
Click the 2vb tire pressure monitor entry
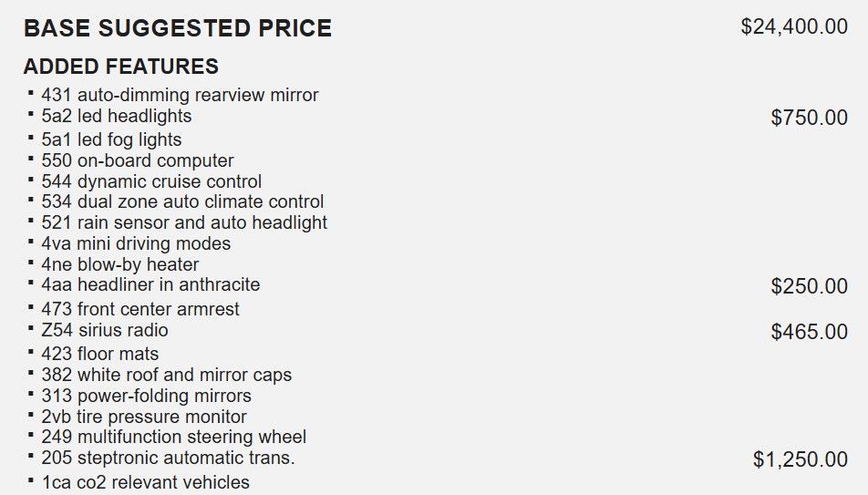(144, 417)
